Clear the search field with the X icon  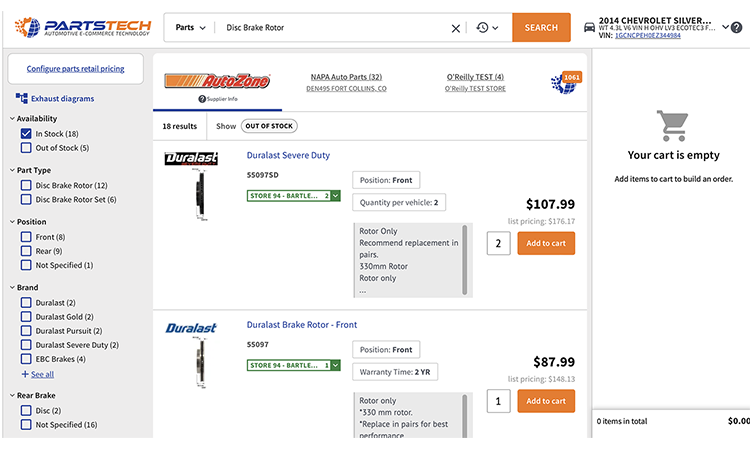tap(456, 28)
